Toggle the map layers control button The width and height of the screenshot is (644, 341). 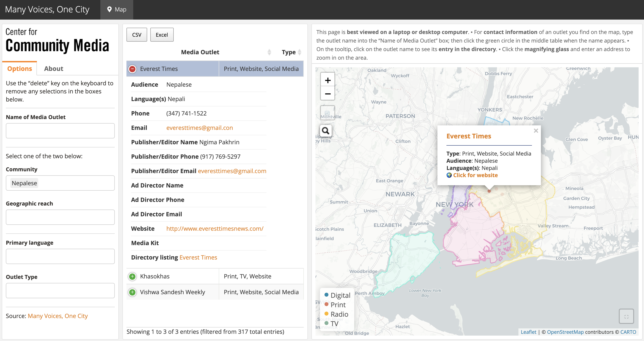(327, 113)
